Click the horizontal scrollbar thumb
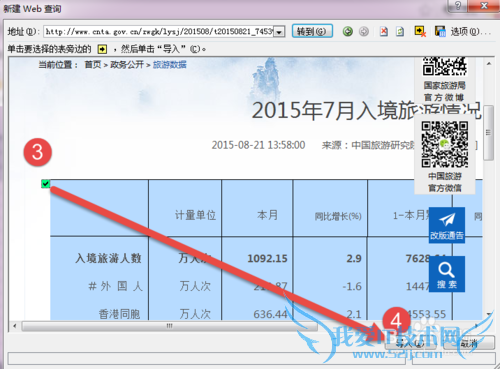The height and width of the screenshot is (369, 500). pos(170,326)
